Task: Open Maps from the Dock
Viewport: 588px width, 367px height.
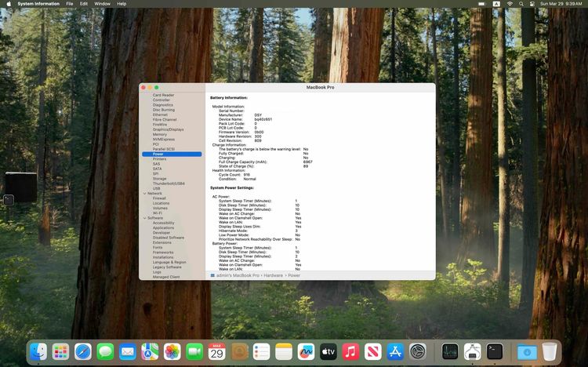Action: (150, 351)
